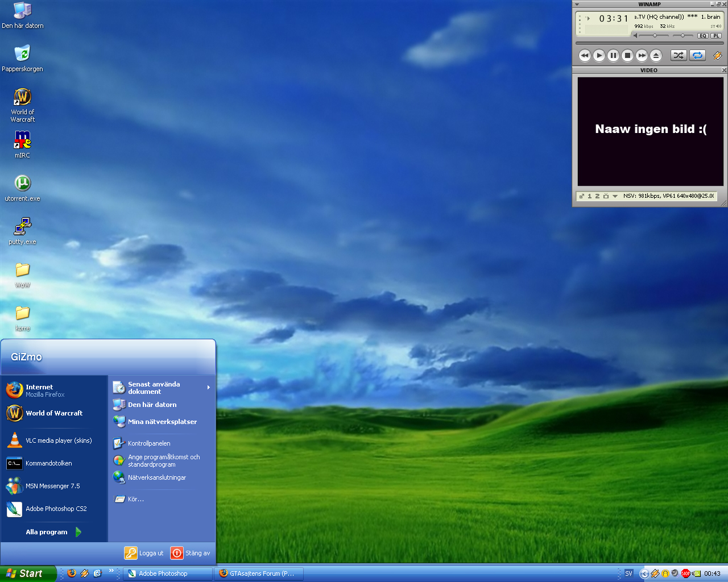Viewport: 728px width, 582px height.
Task: Click the Eject/Open file button in Winamp
Action: tap(656, 55)
